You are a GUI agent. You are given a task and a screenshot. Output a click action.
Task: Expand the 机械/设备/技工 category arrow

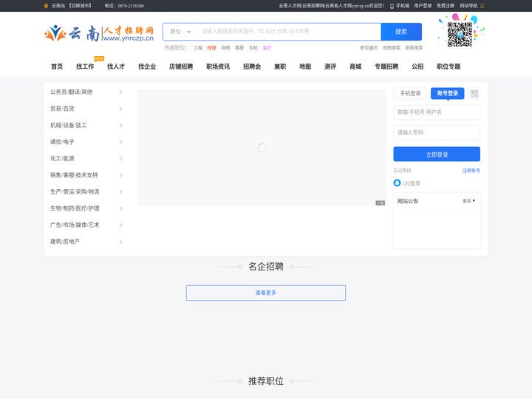tap(120, 125)
